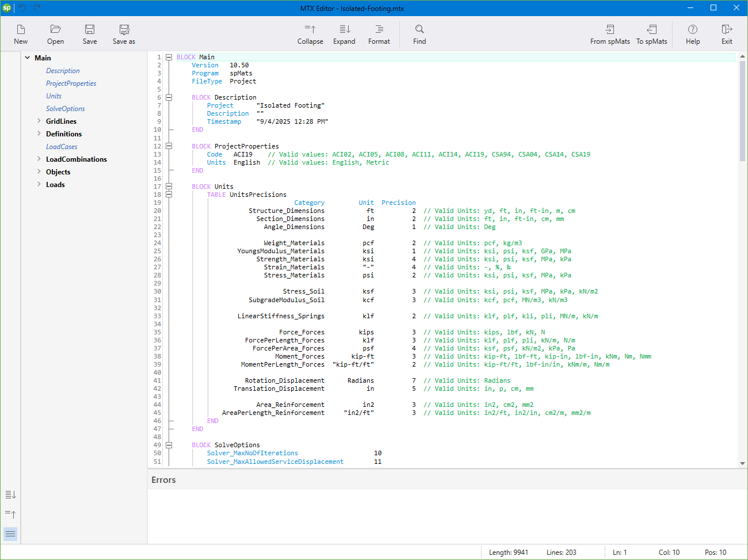Toggle the highlighted hamburger icon in bottom-left corner
The width and height of the screenshot is (748, 560).
point(10,534)
